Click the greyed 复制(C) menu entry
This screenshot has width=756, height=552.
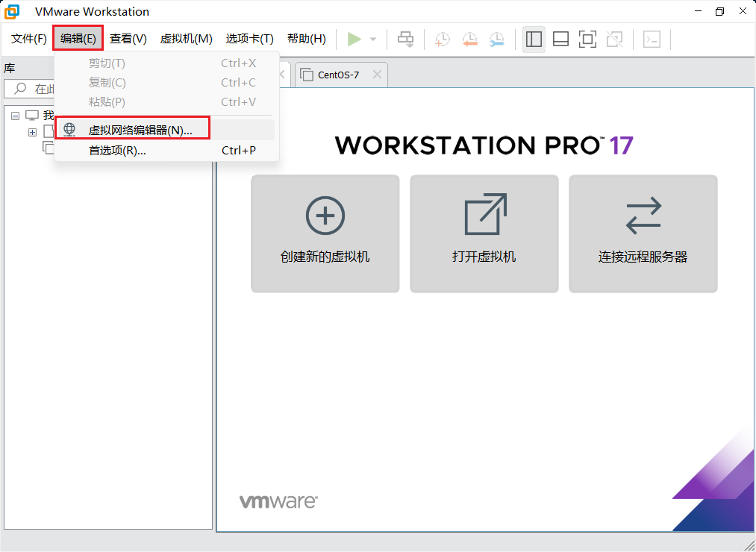click(x=165, y=83)
